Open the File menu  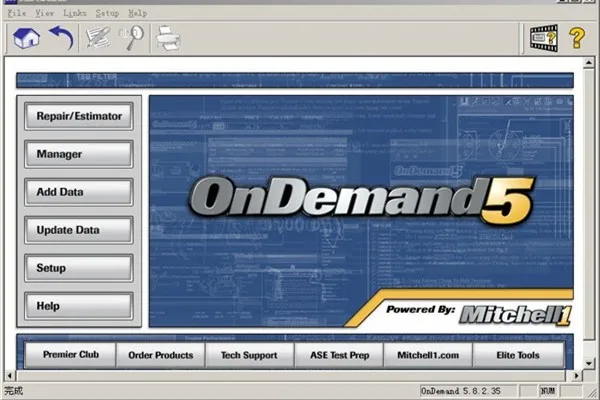17,13
